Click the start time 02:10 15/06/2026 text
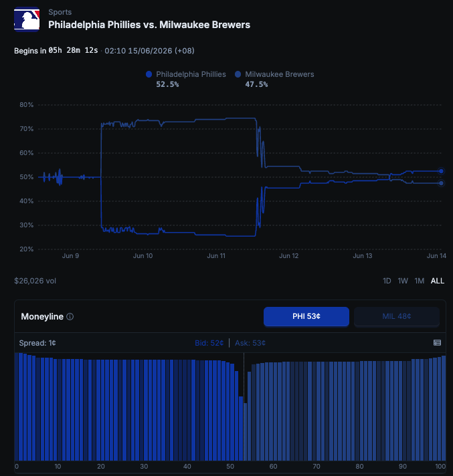The height and width of the screenshot is (476, 453). [149, 51]
